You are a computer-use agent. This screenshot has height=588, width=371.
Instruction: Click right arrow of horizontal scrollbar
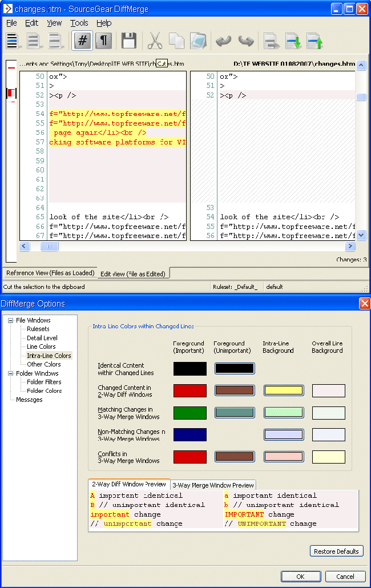(350, 247)
